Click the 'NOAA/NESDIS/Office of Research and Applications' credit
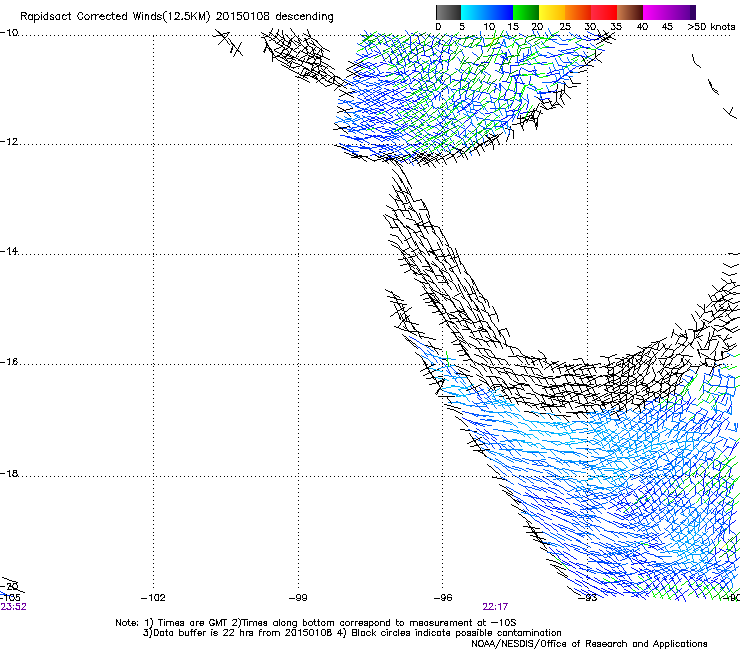740x650 pixels. coord(589,644)
